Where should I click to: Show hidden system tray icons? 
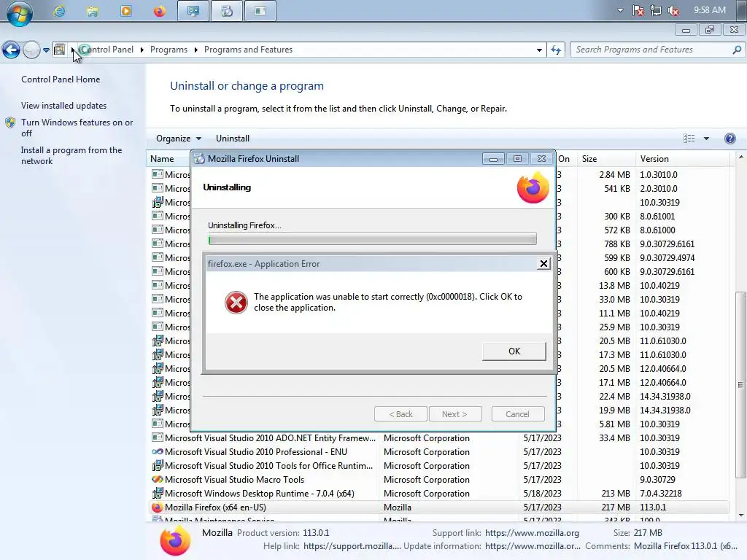click(620, 10)
